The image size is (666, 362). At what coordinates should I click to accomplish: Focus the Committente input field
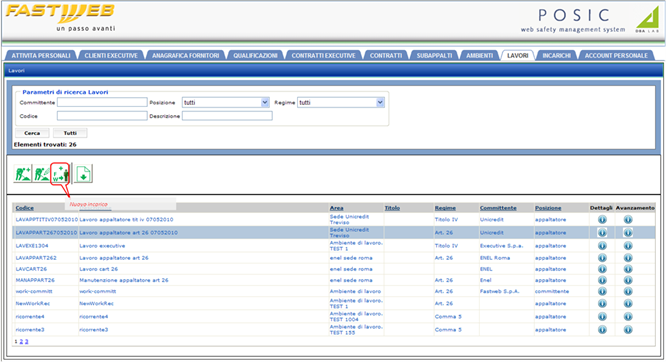coord(102,102)
